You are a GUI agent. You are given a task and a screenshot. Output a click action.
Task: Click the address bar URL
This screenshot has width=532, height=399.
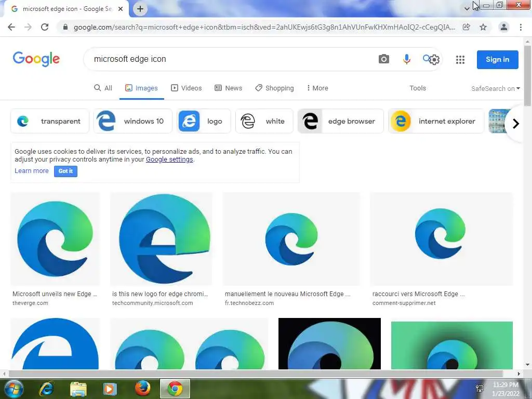[x=264, y=27]
